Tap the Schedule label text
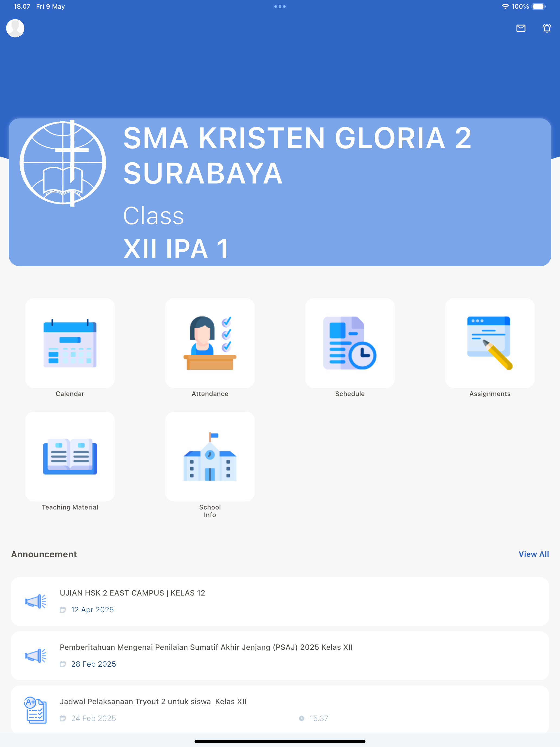The width and height of the screenshot is (560, 747). tap(350, 394)
